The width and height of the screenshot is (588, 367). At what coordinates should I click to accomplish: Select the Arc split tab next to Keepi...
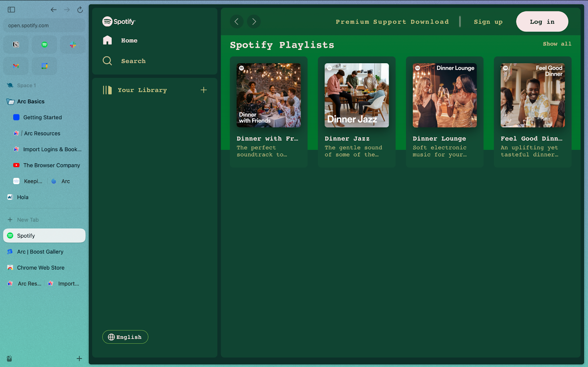click(x=66, y=181)
